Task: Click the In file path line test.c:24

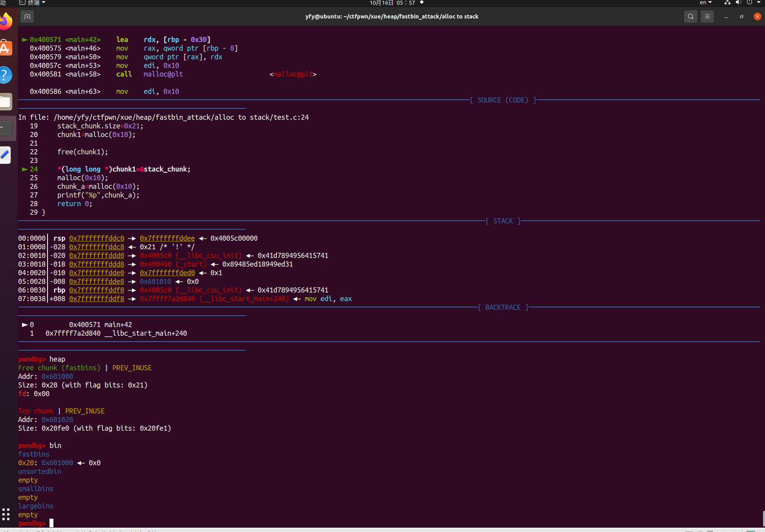Action: (x=163, y=117)
